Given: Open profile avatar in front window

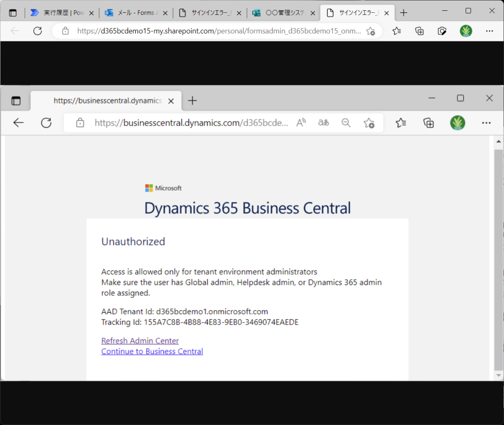Looking at the screenshot, I should point(457,123).
